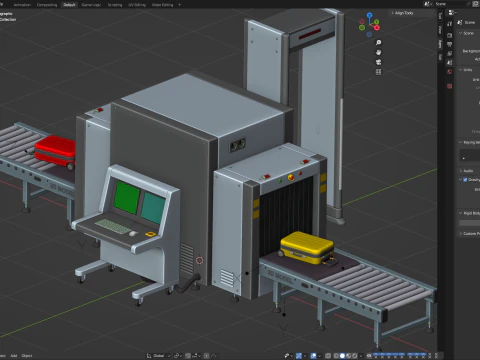The image size is (480, 360).
Task: Click the hand pan viewport icon
Action: [x=378, y=52]
